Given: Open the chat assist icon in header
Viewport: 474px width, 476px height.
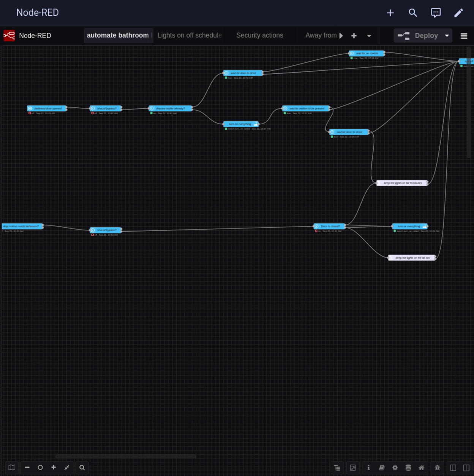Looking at the screenshot, I should 436,13.
